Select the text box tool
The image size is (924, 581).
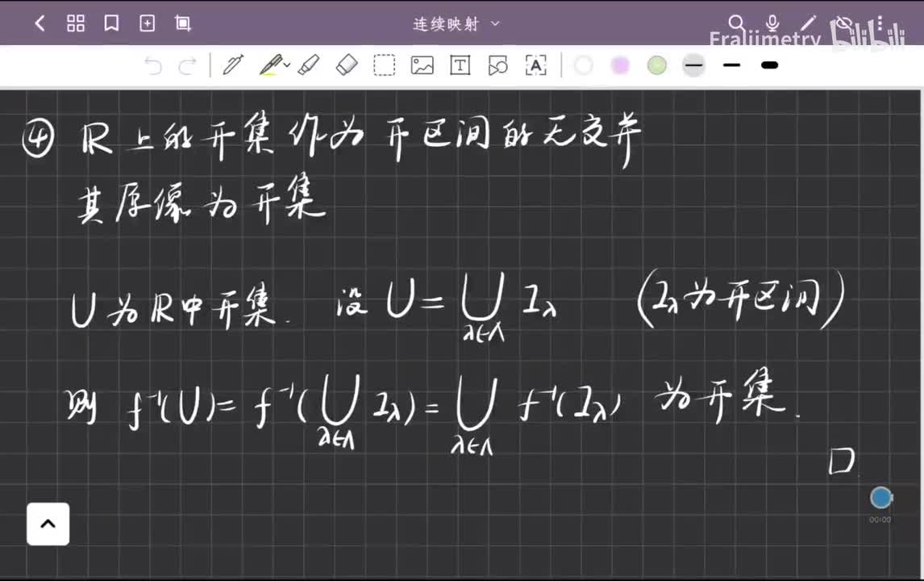(x=460, y=65)
